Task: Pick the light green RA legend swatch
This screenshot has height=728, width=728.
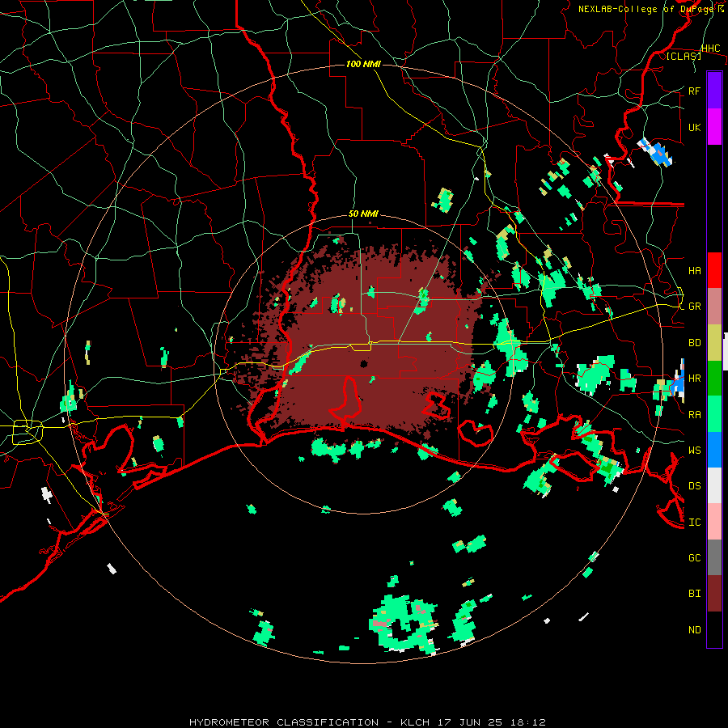Action: pos(714,414)
